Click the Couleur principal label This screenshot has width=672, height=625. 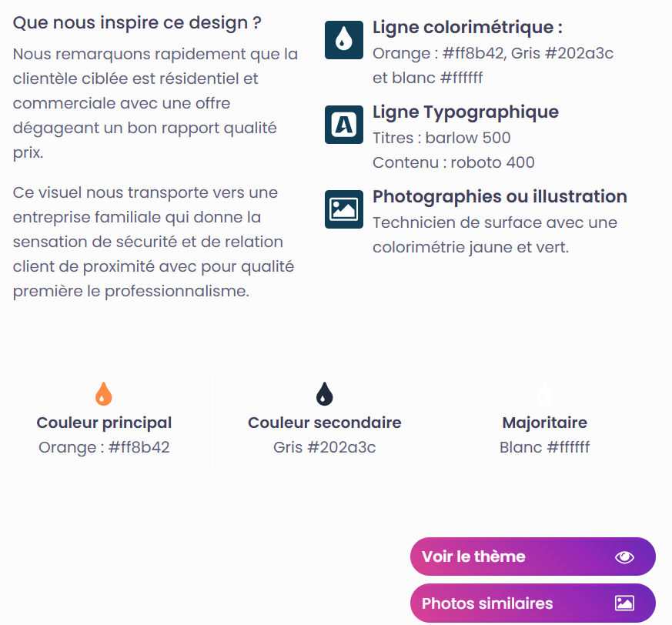click(104, 423)
